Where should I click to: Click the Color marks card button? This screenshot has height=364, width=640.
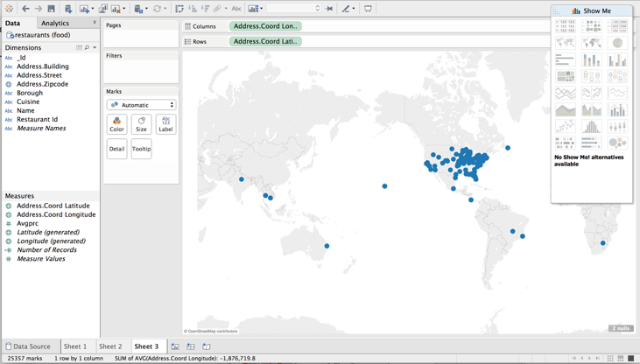(116, 124)
